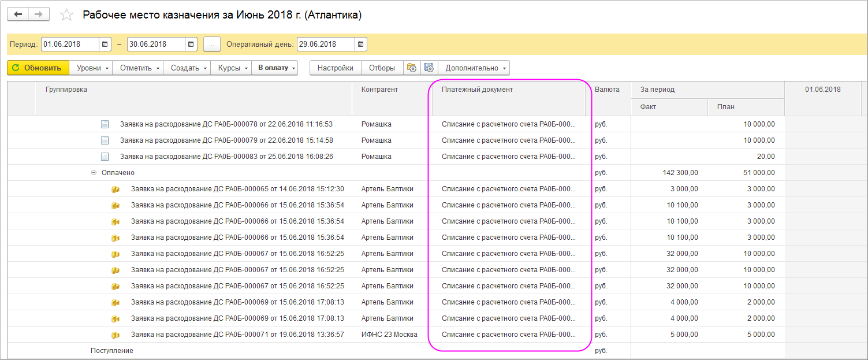Click the 20,00 plan amount cell
The height and width of the screenshot is (360, 868).
[766, 157]
